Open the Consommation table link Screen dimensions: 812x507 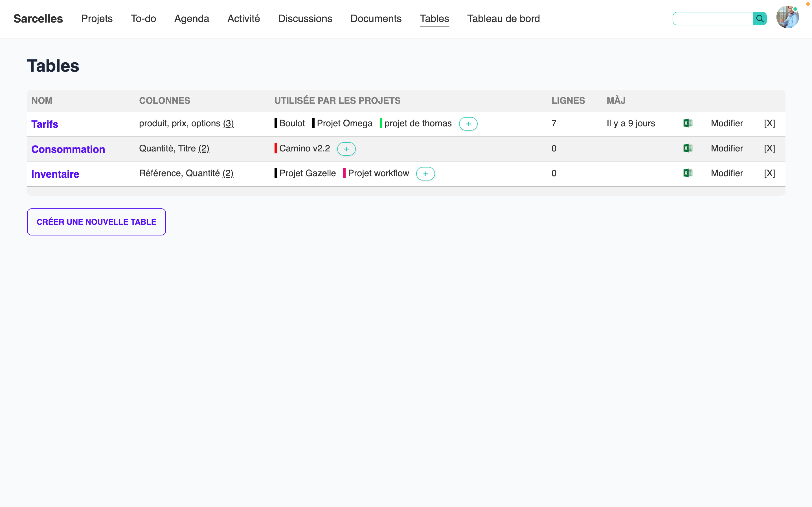point(68,149)
